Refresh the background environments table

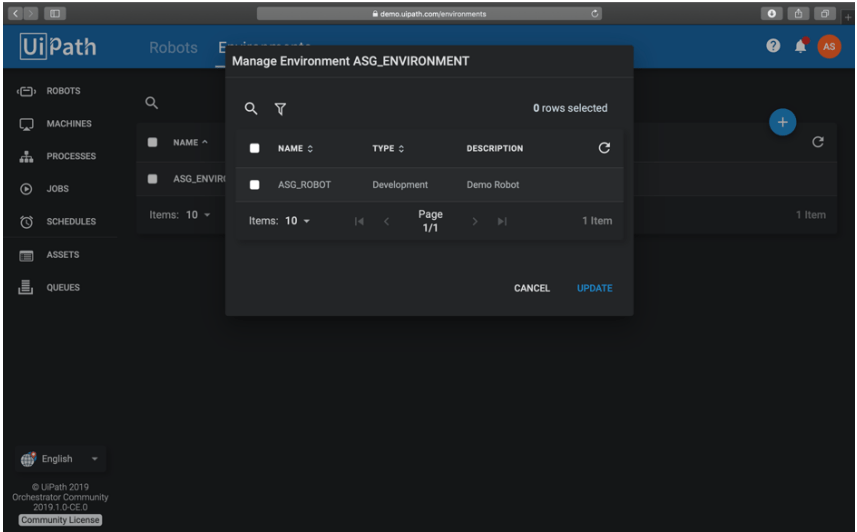tap(817, 142)
